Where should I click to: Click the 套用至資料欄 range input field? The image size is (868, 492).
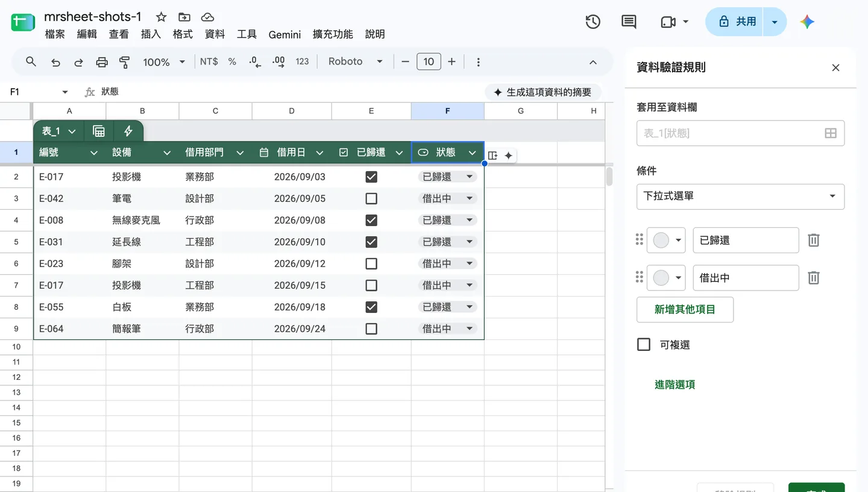(740, 133)
